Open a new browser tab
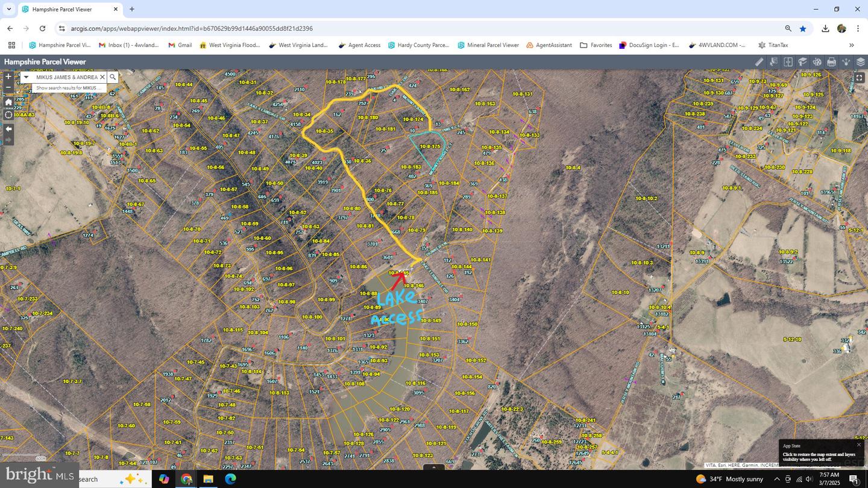 pos(132,9)
